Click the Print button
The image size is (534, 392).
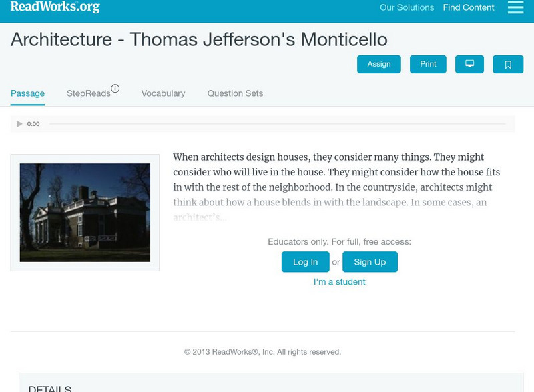pos(428,64)
